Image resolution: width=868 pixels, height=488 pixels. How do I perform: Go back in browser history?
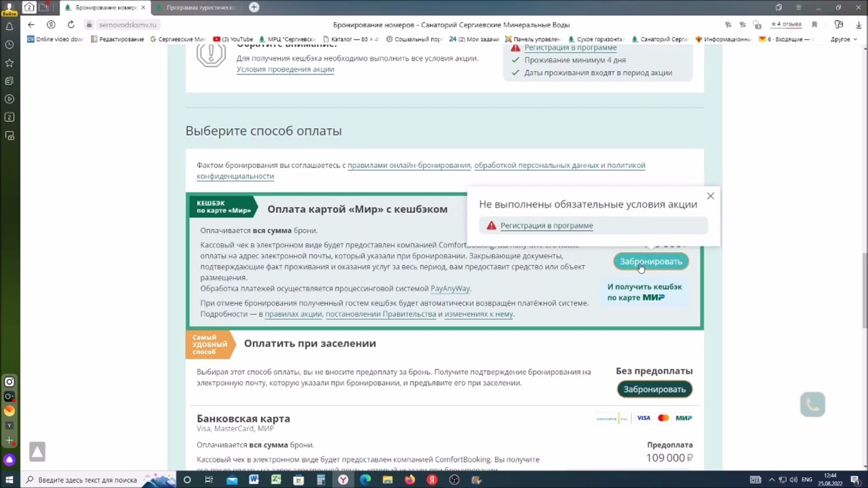[31, 24]
